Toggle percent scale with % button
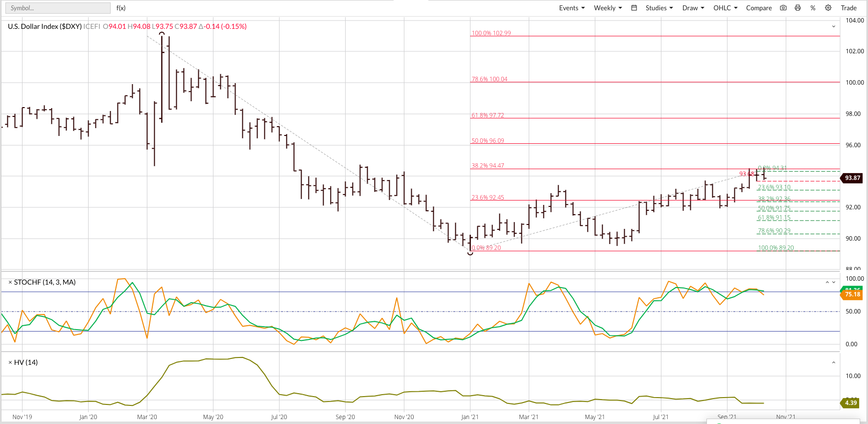The width and height of the screenshot is (868, 424). [x=813, y=8]
